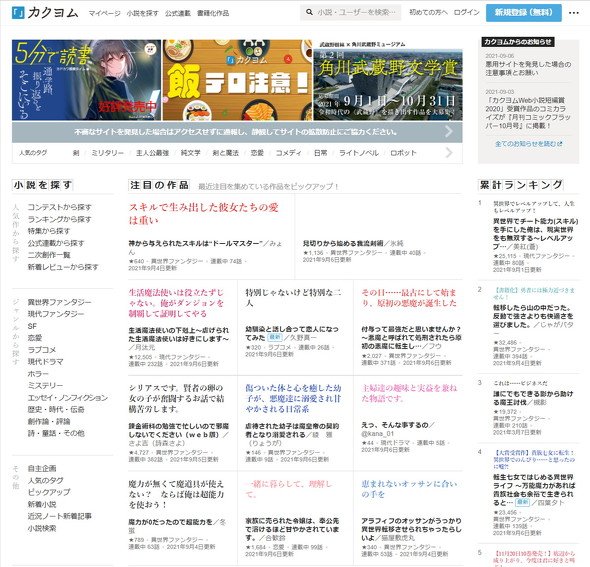Screen dimensions: 590x567
Task: Click the 全てのお知らせを読む external link
Action: click(x=528, y=144)
